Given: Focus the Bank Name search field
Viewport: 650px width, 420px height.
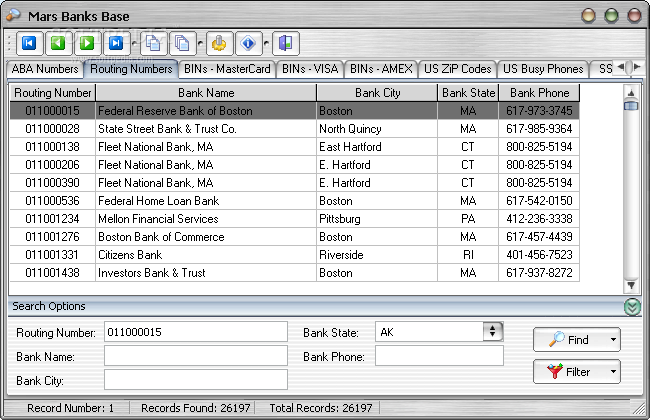Looking at the screenshot, I should 196,356.
